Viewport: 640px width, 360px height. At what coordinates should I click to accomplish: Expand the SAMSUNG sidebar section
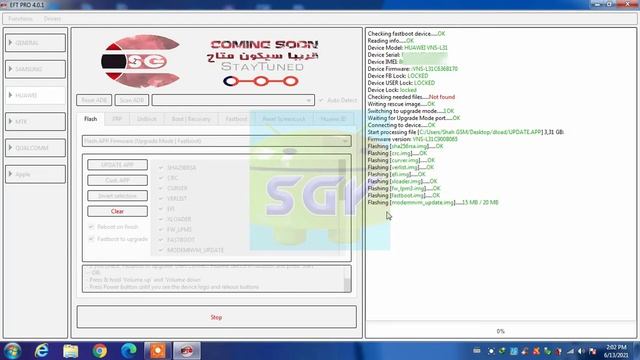[36, 69]
